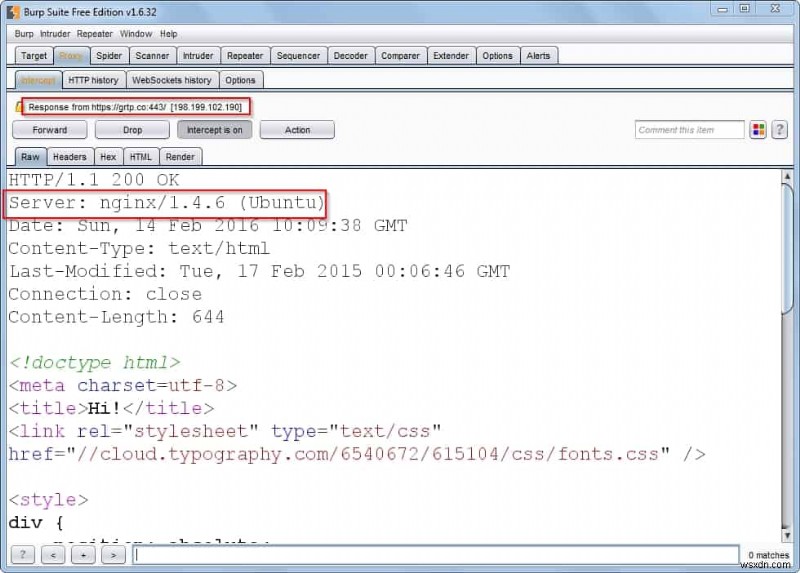Open the top-level Options tab
The image size is (800, 573).
pyautogui.click(x=497, y=56)
